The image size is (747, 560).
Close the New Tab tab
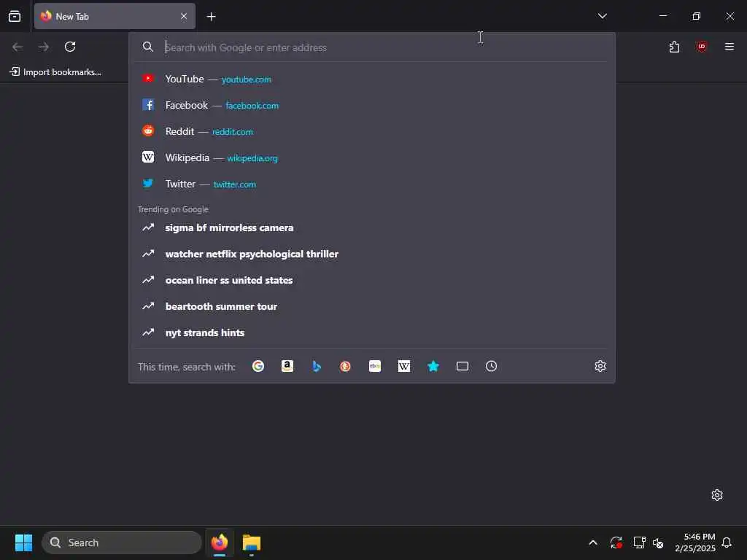(184, 16)
